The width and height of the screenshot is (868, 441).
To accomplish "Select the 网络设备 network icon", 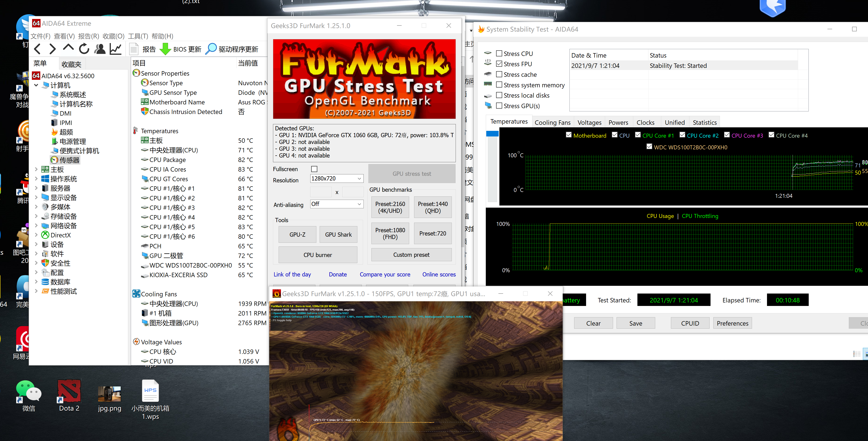I will 45,226.
